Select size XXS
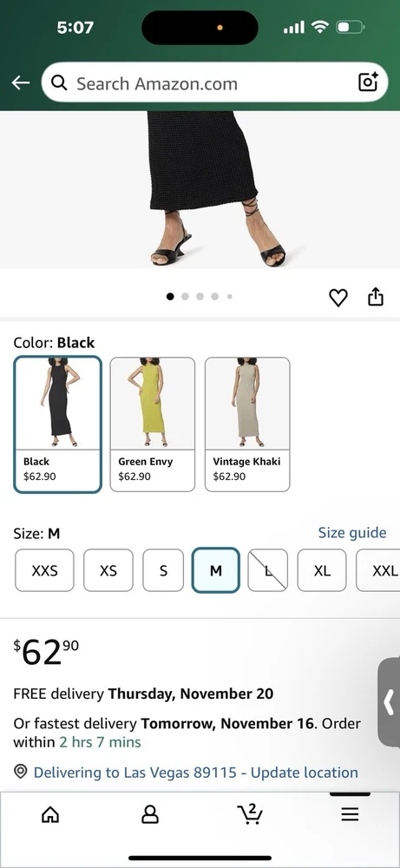This screenshot has width=400, height=868. tap(44, 570)
